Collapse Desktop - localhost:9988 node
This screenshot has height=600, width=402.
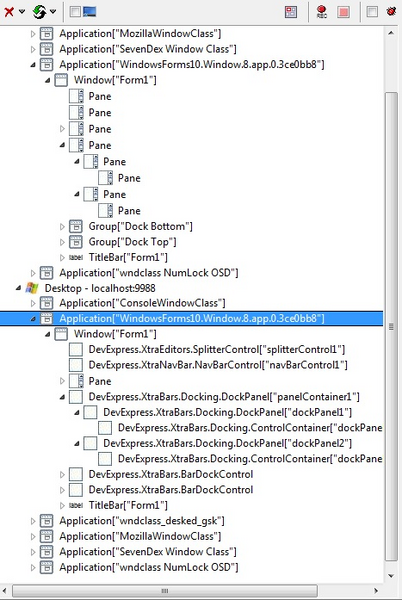(18, 288)
